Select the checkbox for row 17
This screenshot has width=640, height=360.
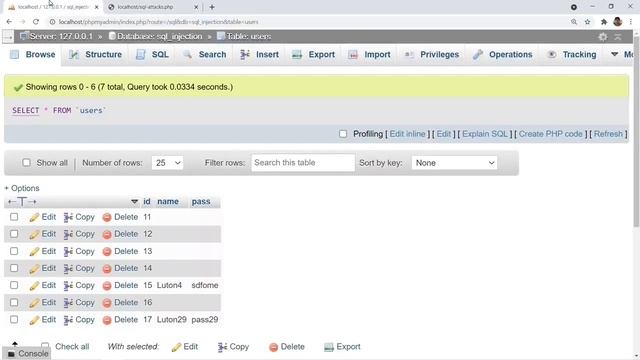click(x=14, y=320)
